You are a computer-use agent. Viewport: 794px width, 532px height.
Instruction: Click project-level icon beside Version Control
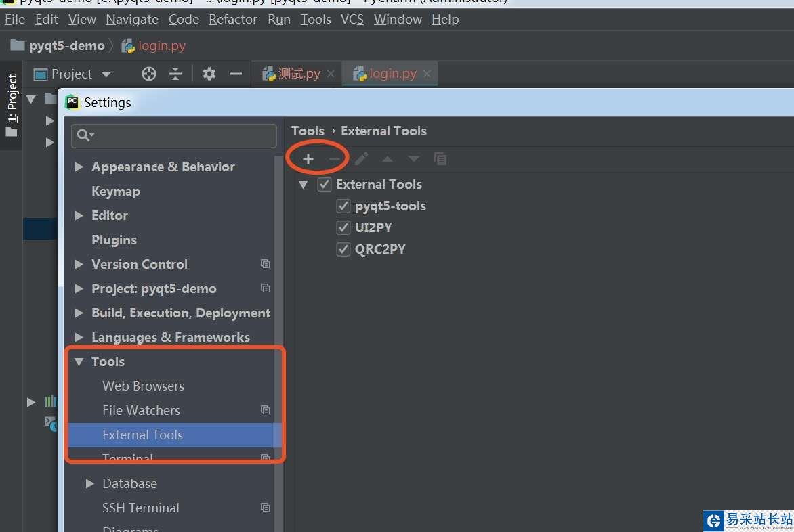coord(265,264)
